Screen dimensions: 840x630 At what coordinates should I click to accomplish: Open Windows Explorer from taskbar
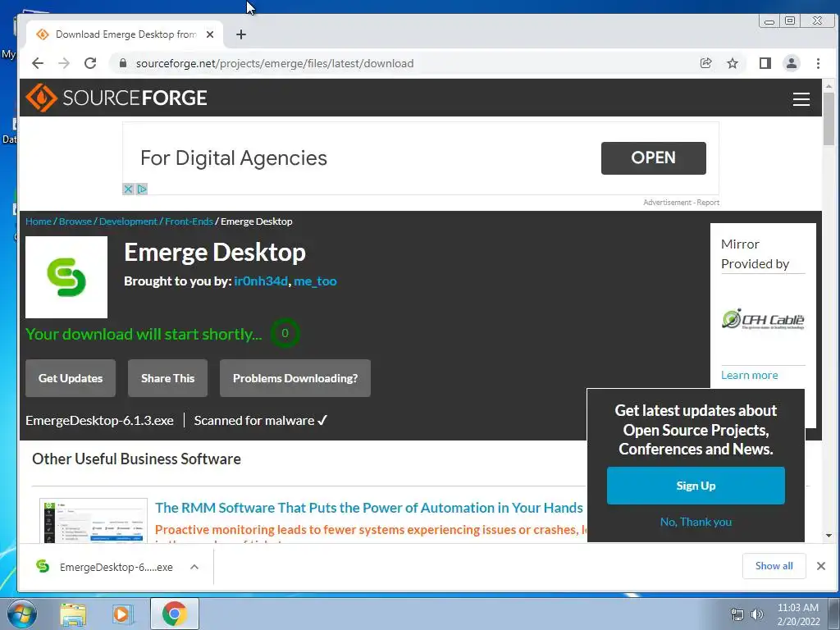(73, 614)
